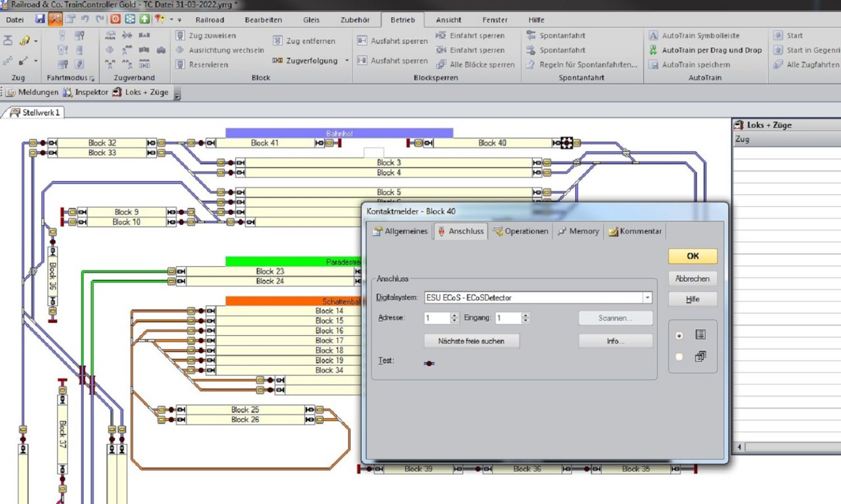
Task: Select the first radio button in dialog
Action: point(679,336)
